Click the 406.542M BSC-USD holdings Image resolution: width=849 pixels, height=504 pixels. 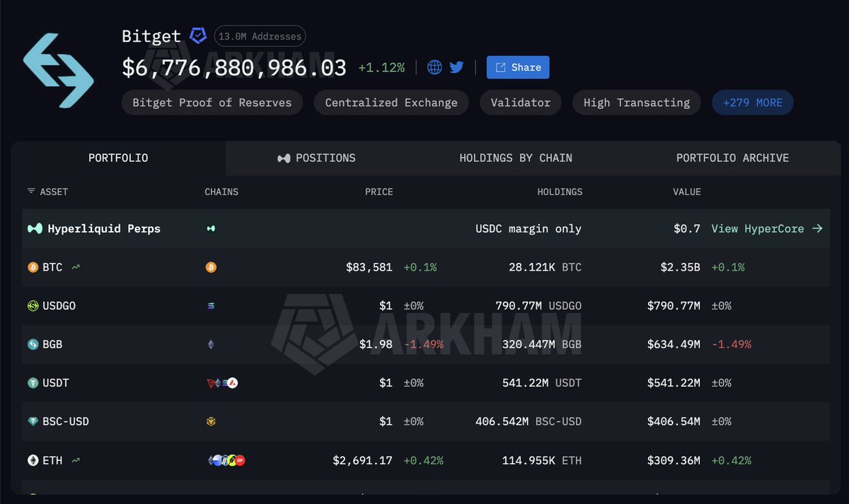pos(529,421)
